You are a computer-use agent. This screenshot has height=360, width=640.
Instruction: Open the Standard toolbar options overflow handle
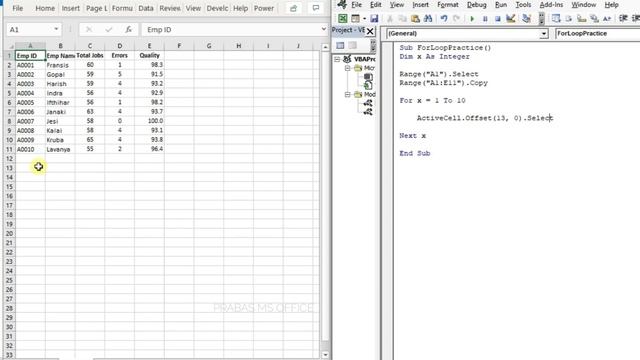[542, 19]
